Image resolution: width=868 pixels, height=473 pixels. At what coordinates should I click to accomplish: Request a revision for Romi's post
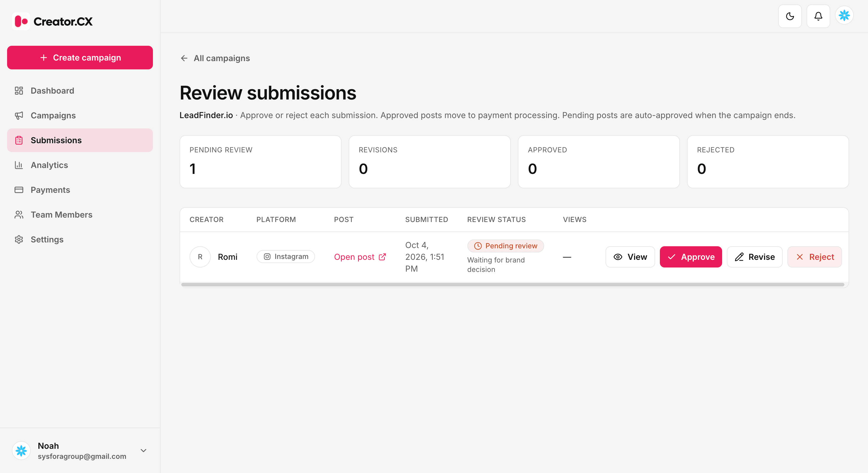click(x=754, y=257)
